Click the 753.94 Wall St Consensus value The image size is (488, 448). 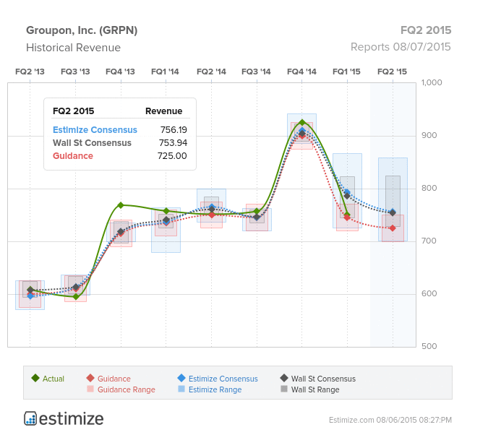[173, 143]
